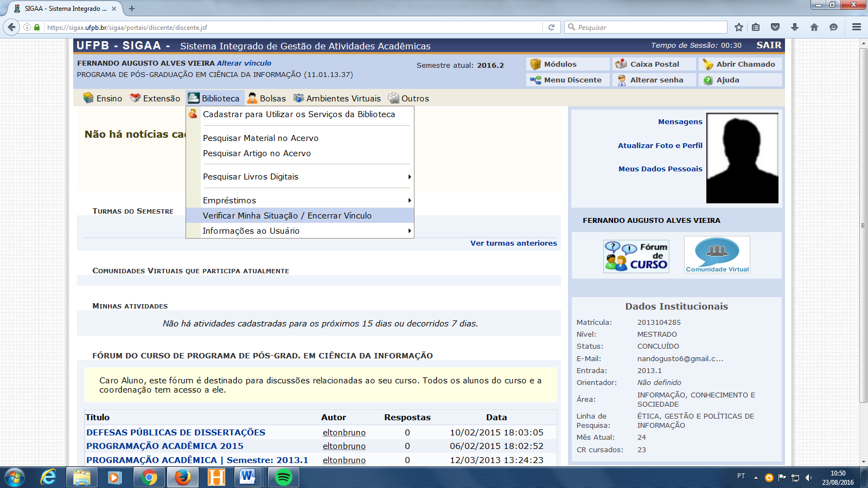Click the Ver turmas anteriores link
This screenshot has width=868, height=488.
513,243
